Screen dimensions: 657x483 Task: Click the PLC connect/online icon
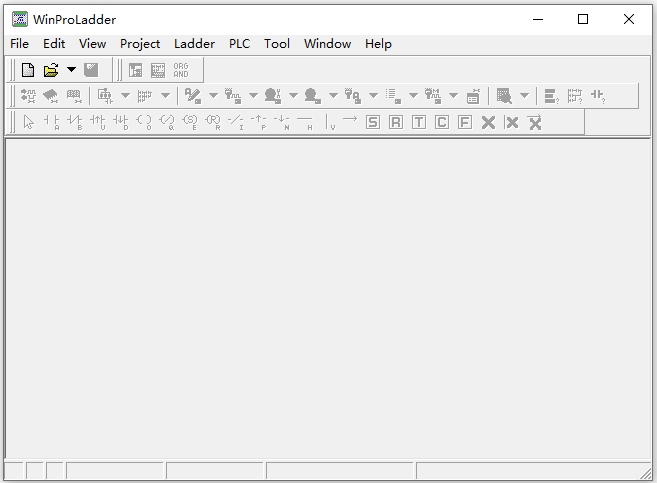pyautogui.click(x=28, y=96)
